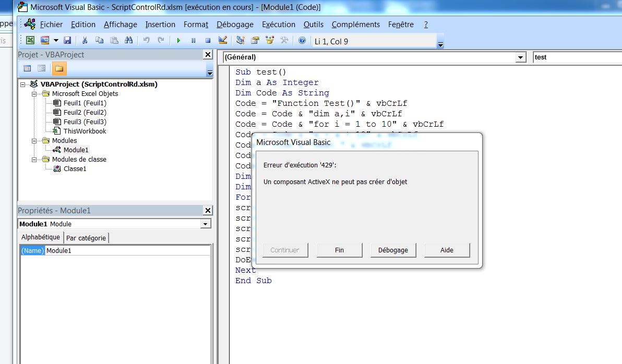The image size is (622, 364).
Task: Click the Redo arrow icon
Action: point(161,40)
